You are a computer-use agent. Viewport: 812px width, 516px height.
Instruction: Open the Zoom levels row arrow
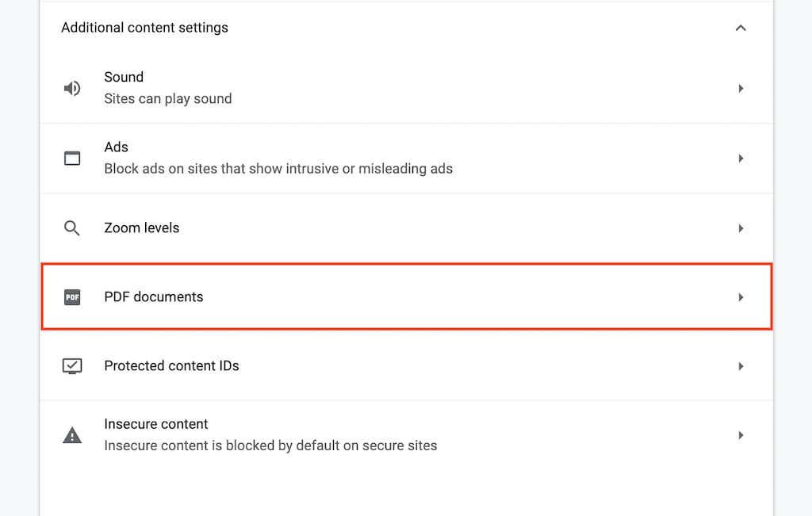coord(741,228)
